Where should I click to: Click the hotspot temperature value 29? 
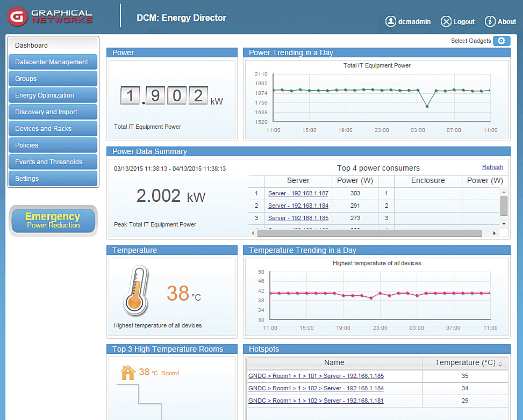465,401
